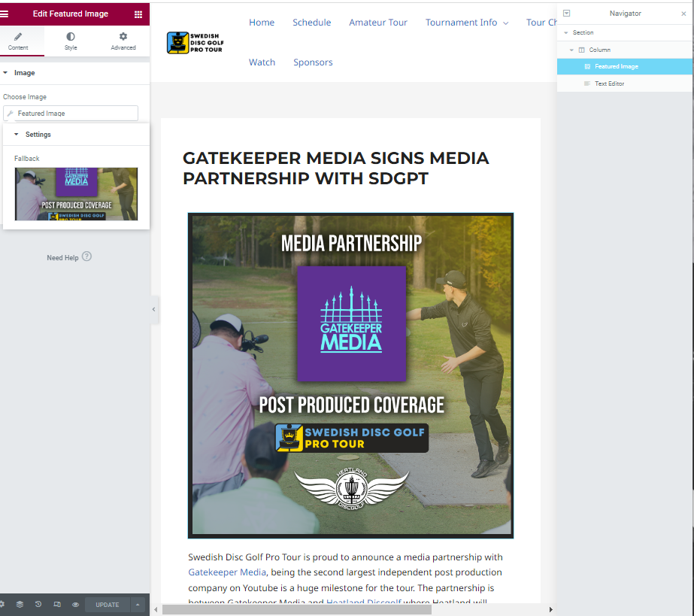The image size is (694, 616).
Task: Open page settings gear in footer
Action: coord(2,605)
